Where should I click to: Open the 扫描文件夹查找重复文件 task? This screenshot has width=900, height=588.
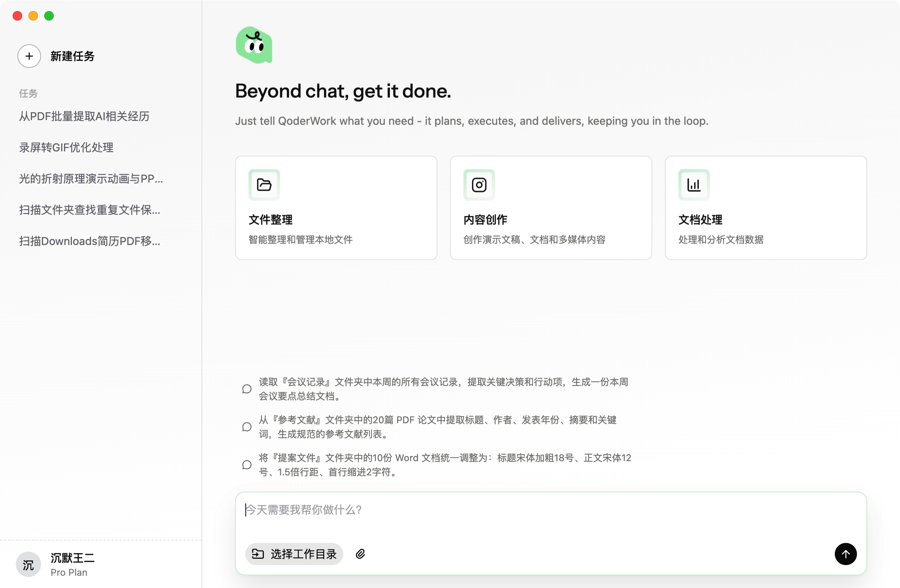click(90, 210)
